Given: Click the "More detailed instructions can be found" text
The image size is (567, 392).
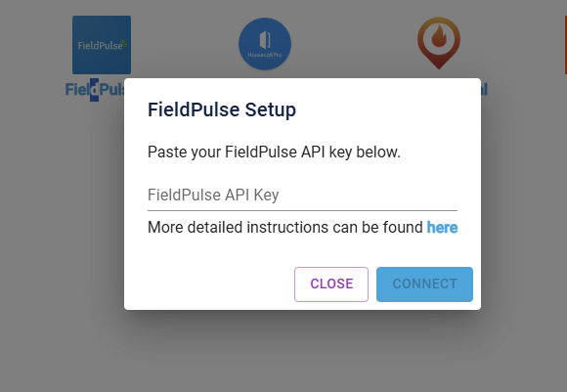Looking at the screenshot, I should 285,228.
